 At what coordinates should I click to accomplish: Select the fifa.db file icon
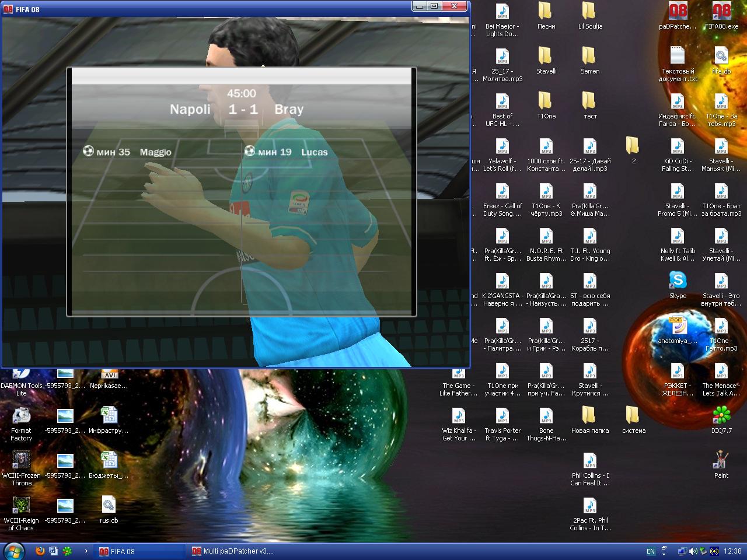721,61
